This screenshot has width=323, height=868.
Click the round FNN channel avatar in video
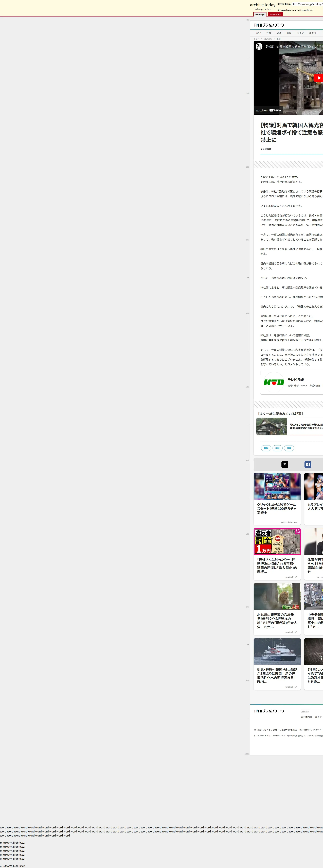point(259,46)
